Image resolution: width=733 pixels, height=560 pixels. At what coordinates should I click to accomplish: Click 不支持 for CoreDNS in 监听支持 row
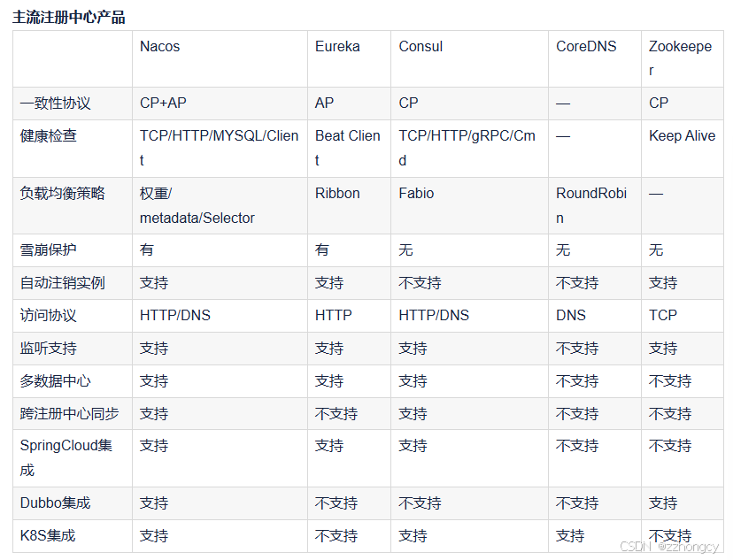(x=577, y=348)
